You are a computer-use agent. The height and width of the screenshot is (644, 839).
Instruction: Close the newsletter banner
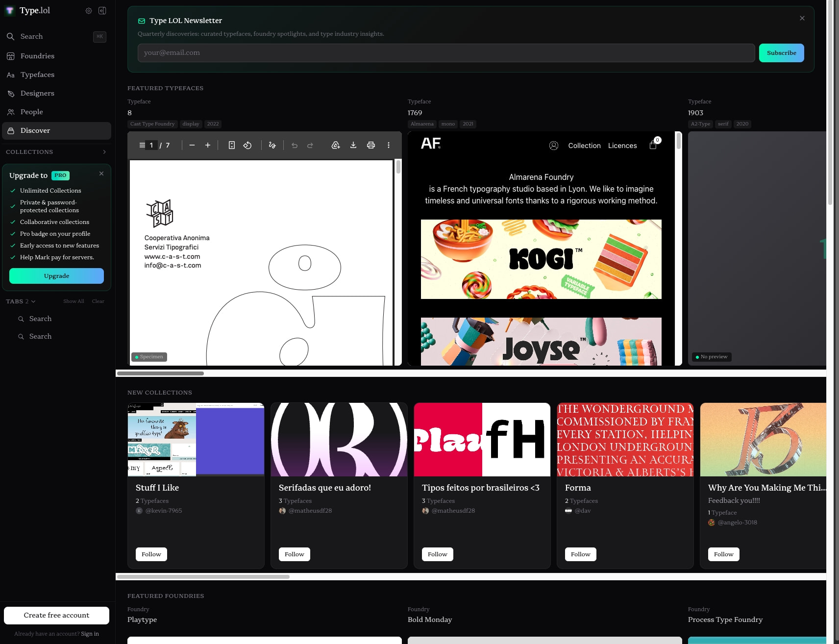pyautogui.click(x=802, y=18)
